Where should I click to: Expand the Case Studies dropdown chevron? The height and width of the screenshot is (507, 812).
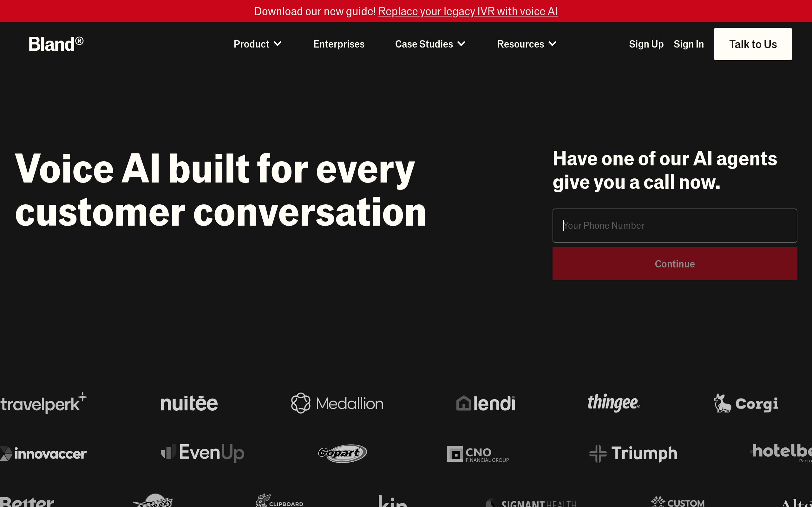point(462,44)
